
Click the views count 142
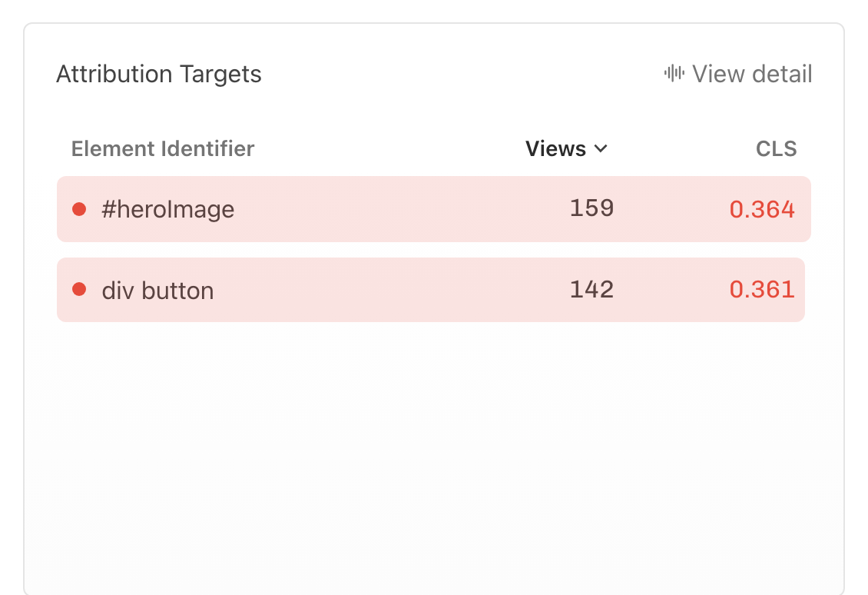591,289
